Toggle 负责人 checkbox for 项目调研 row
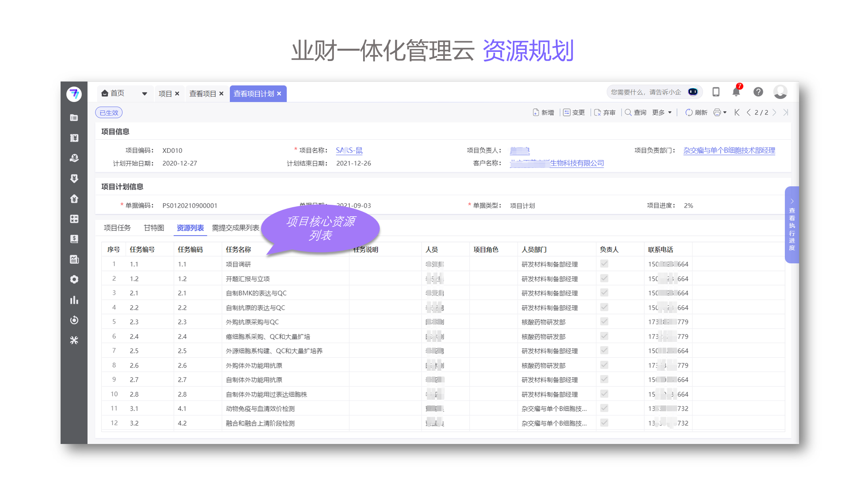The image size is (868, 501). point(604,264)
